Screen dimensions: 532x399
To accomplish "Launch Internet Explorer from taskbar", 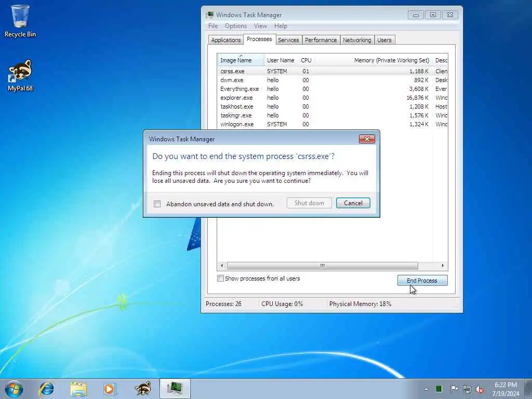I will 46,389.
